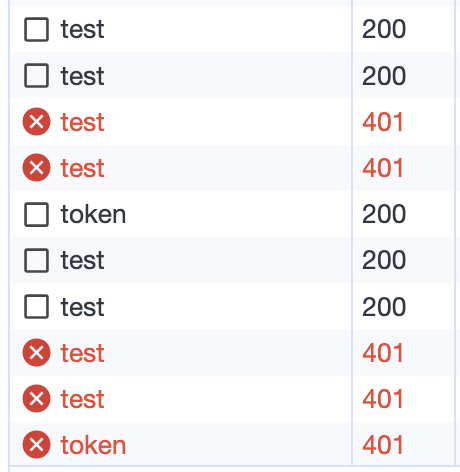Click the 200 status of the last successful test request
Image resolution: width=460 pixels, height=472 pixels.
click(x=384, y=307)
